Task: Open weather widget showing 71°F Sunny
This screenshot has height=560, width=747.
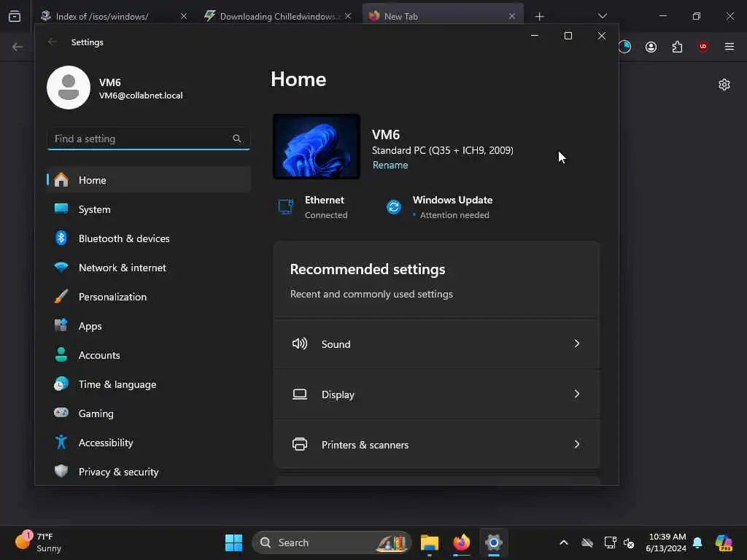Action: [39, 542]
